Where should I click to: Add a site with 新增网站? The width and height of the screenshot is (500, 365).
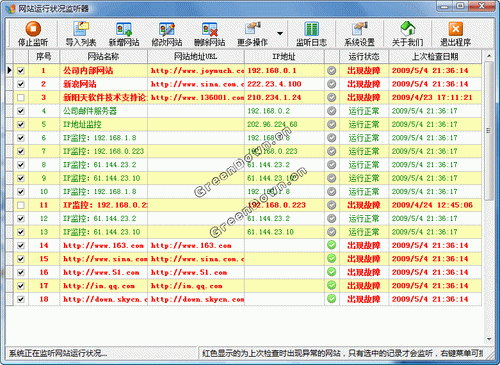(x=124, y=34)
